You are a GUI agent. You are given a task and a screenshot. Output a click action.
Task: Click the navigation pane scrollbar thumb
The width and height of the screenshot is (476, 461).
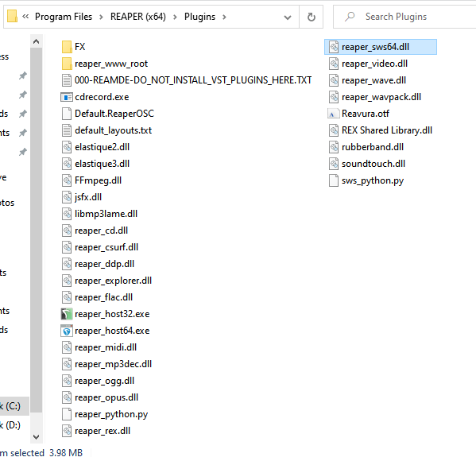click(36, 230)
